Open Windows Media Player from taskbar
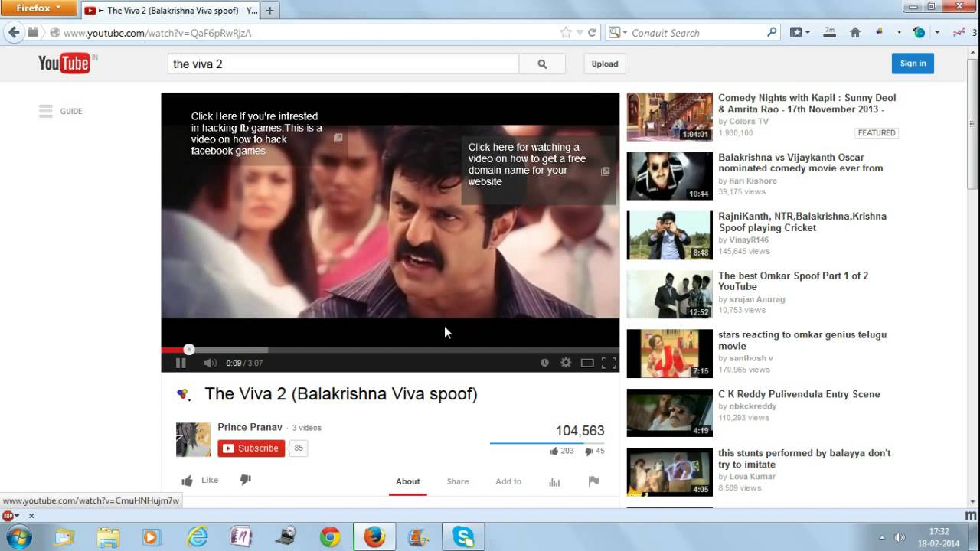The image size is (980, 551). point(151,537)
